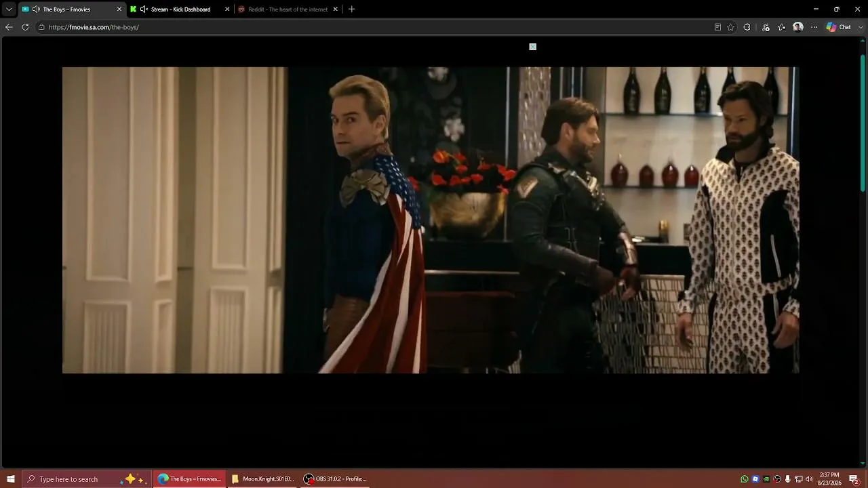Open browser extensions menu
The height and width of the screenshot is (488, 868).
747,27
